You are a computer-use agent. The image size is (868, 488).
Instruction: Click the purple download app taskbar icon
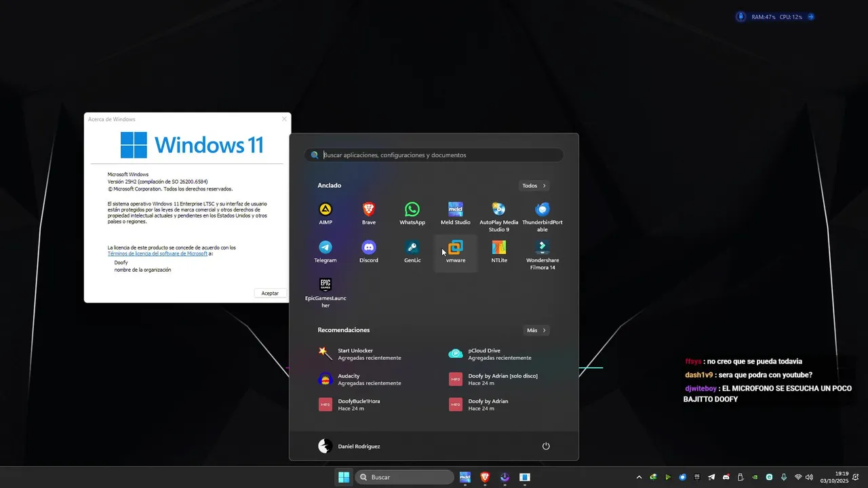[x=505, y=477]
